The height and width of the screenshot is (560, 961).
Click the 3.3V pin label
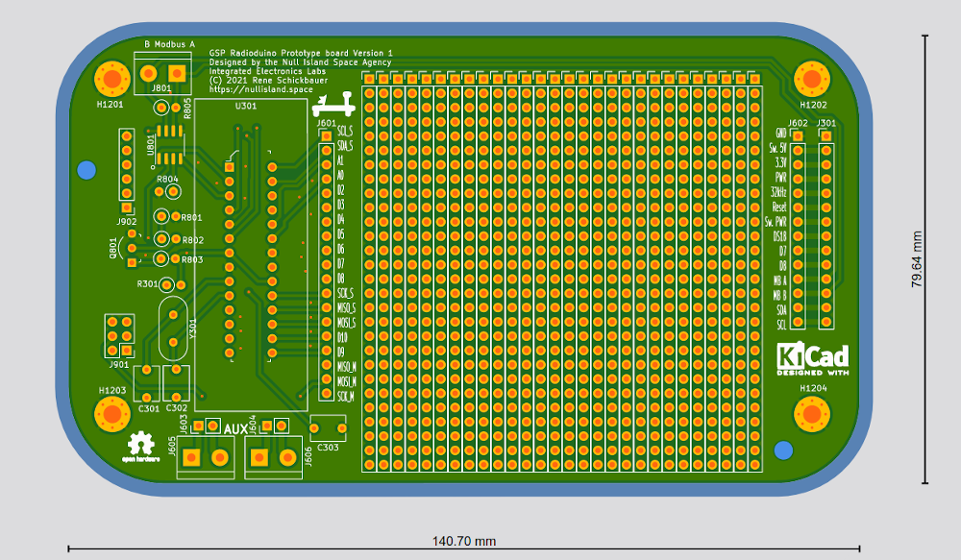(780, 162)
